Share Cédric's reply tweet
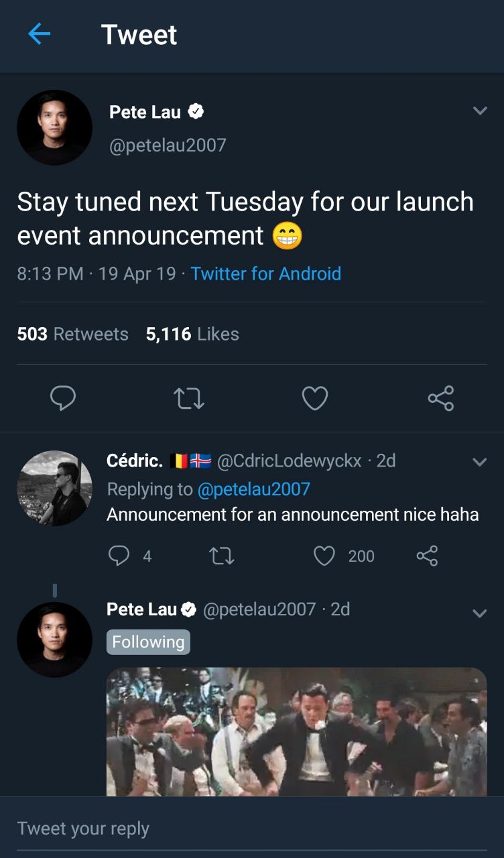 (427, 556)
